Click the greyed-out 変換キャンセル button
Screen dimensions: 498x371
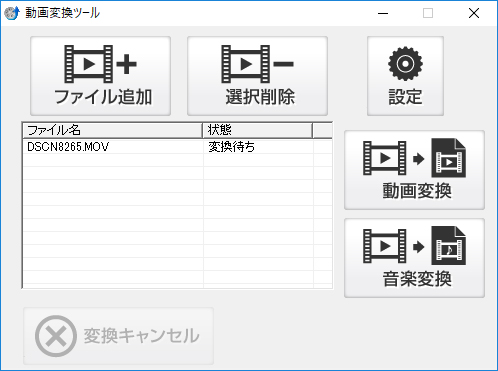(x=118, y=336)
